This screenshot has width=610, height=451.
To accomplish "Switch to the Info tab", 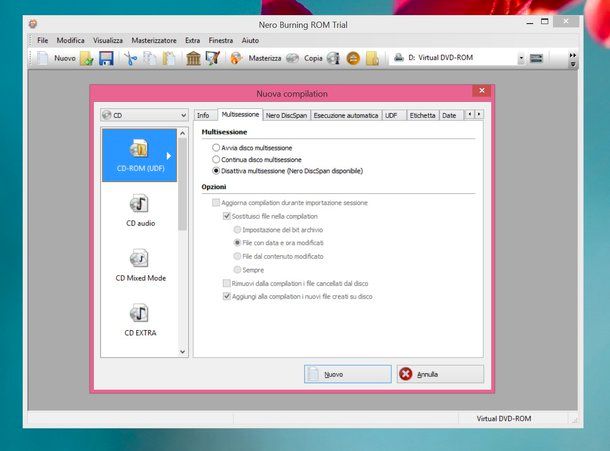I will tap(203, 115).
